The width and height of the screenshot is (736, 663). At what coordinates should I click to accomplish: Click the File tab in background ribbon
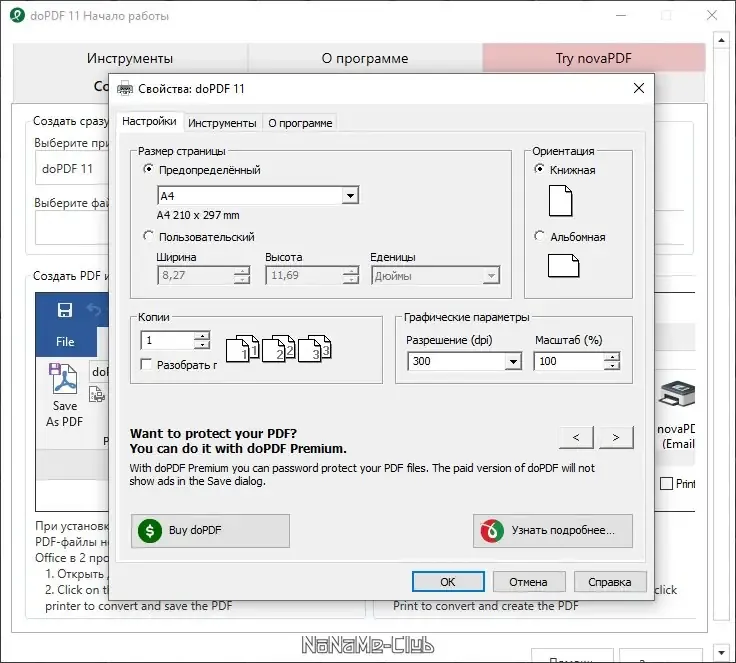point(65,341)
